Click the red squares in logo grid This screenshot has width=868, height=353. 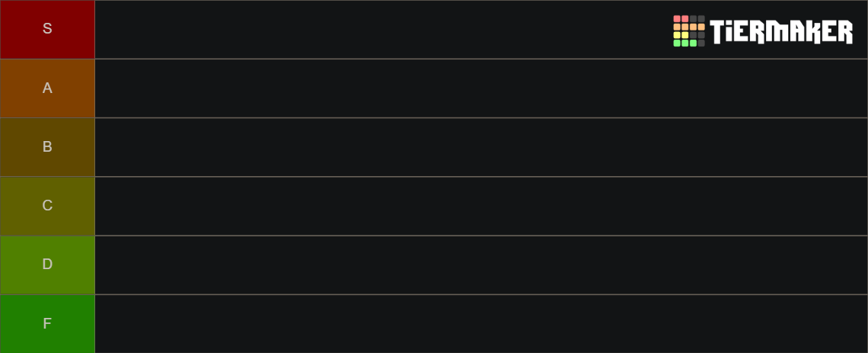click(x=681, y=19)
